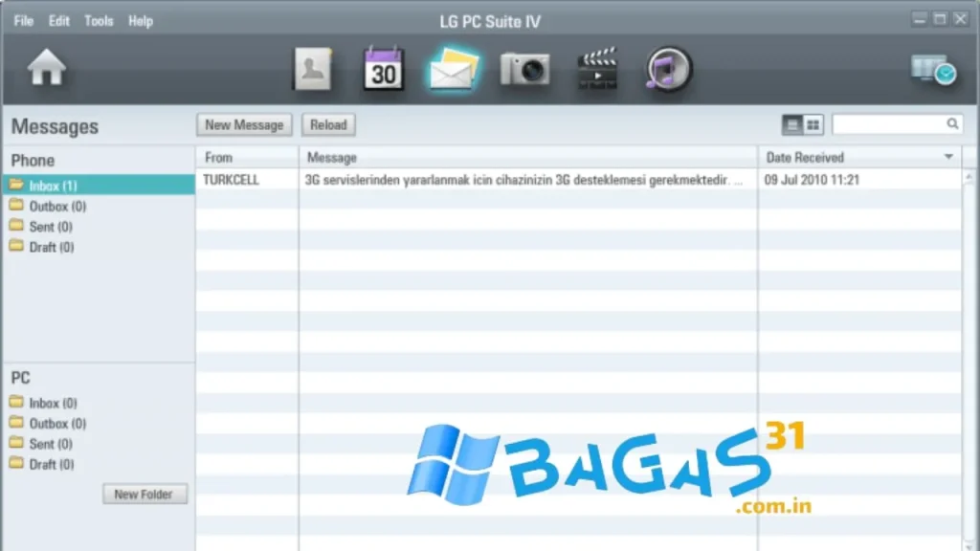Select Phone Outbox (0) folder
The width and height of the screenshot is (980, 551).
tap(57, 206)
